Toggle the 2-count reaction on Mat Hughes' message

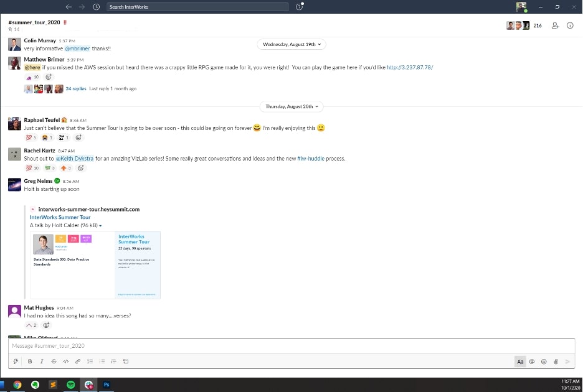click(31, 325)
